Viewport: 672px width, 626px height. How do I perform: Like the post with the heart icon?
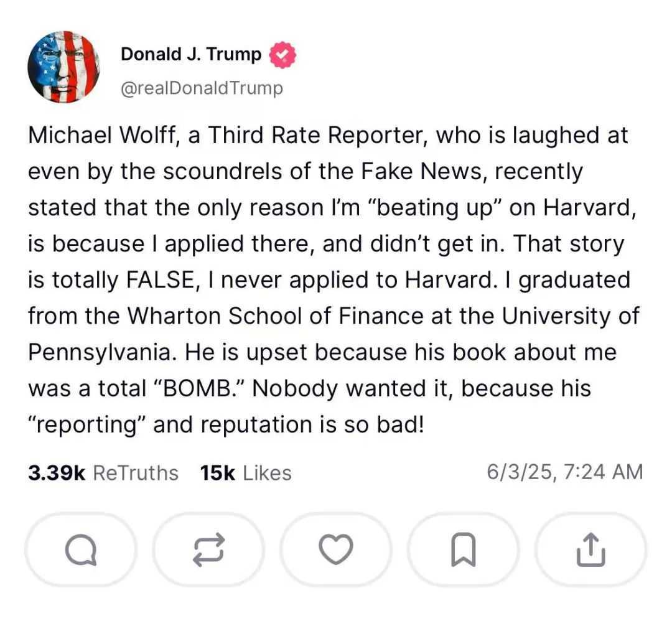pos(336,549)
